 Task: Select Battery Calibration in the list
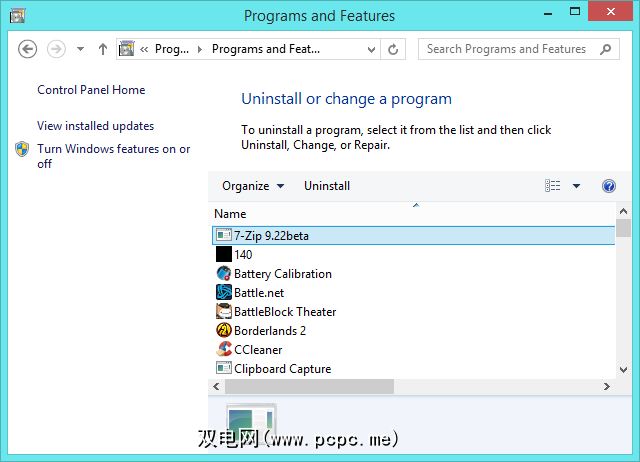[413, 273]
